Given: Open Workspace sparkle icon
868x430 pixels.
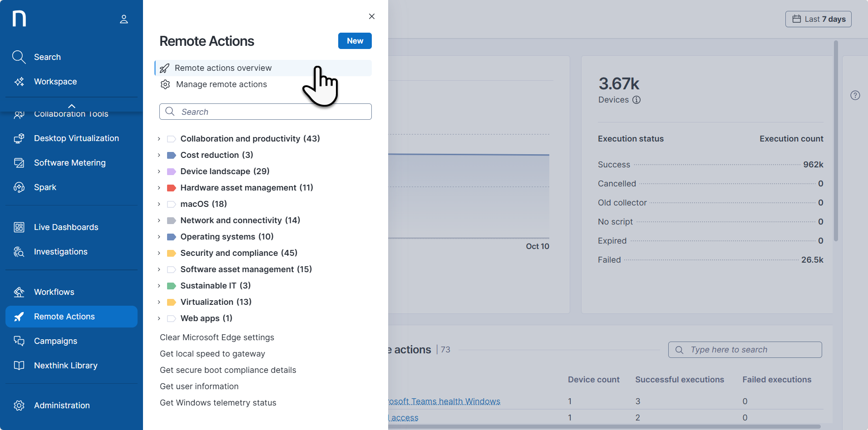Looking at the screenshot, I should (19, 82).
